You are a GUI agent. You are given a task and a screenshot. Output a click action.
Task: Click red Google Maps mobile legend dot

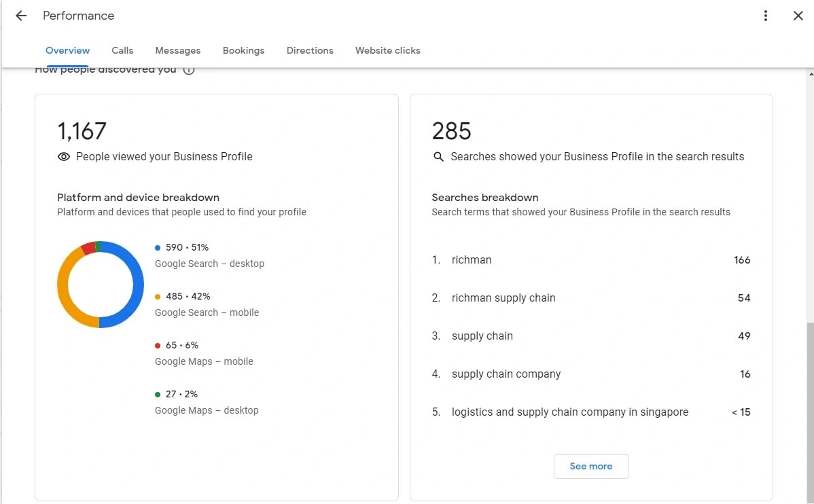pyautogui.click(x=158, y=346)
